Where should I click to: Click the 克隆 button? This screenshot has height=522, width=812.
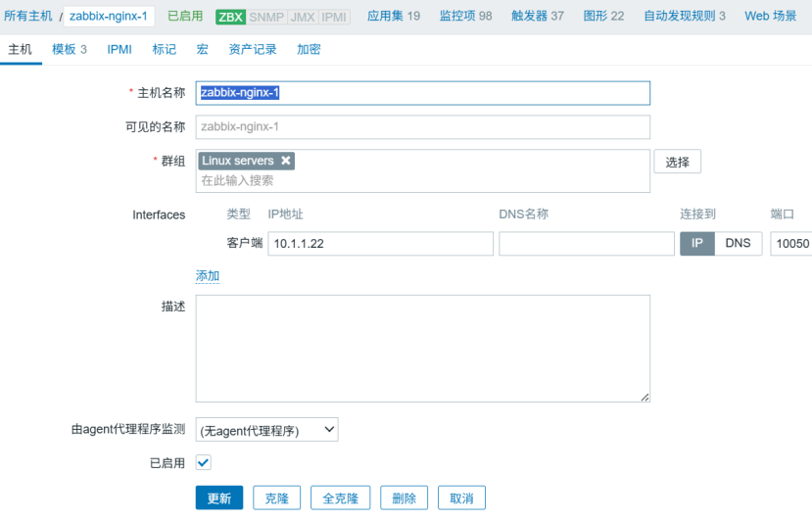pos(277,498)
